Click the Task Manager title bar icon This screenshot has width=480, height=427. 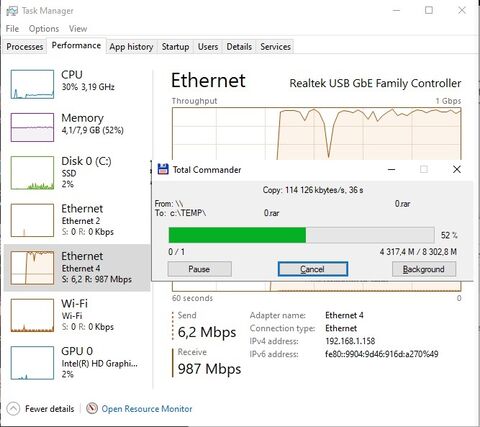coord(12,11)
